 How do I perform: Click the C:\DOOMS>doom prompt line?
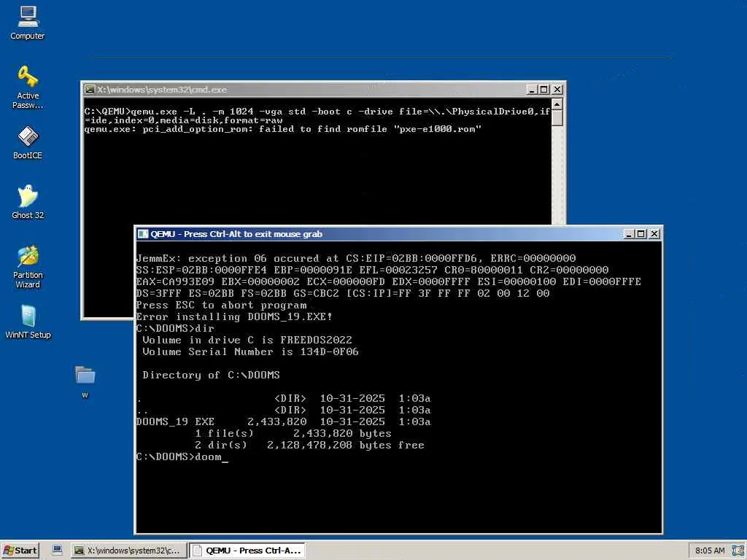coord(182,457)
